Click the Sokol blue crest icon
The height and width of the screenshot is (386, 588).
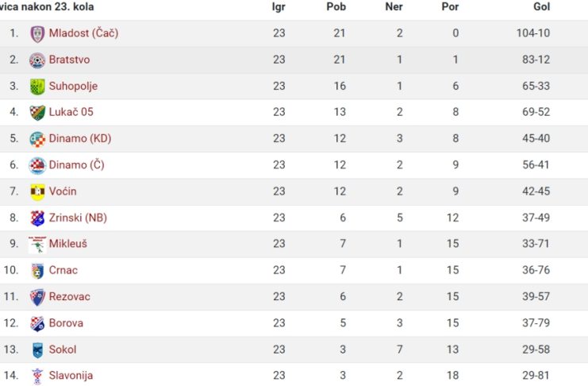(x=37, y=350)
